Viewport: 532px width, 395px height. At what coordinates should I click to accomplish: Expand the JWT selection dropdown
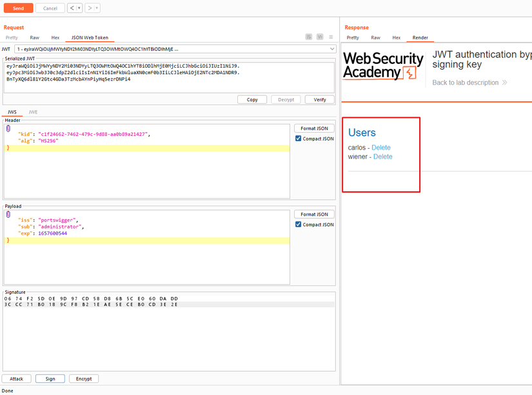tap(332, 49)
